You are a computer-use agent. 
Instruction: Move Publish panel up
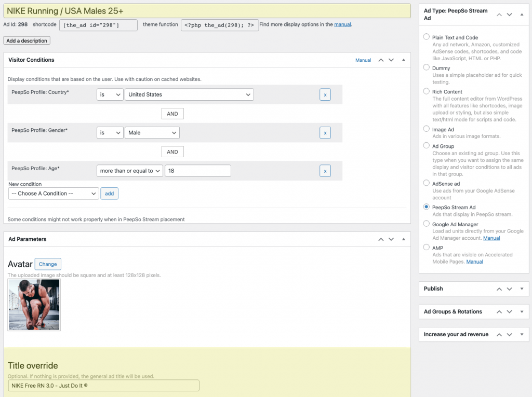pos(499,289)
